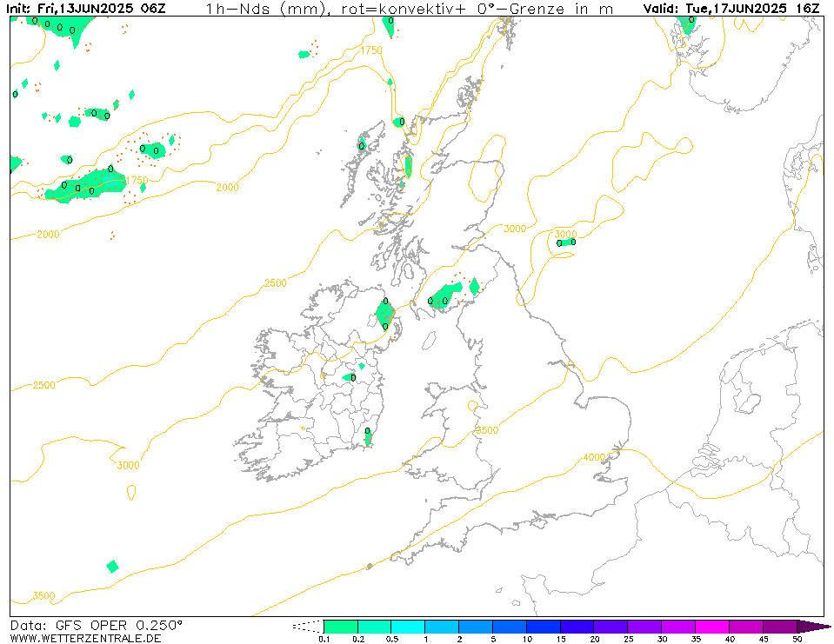The image size is (834, 644).
Task: Pick the 0.2–0.5 mm legend swatch
Action: [375, 627]
